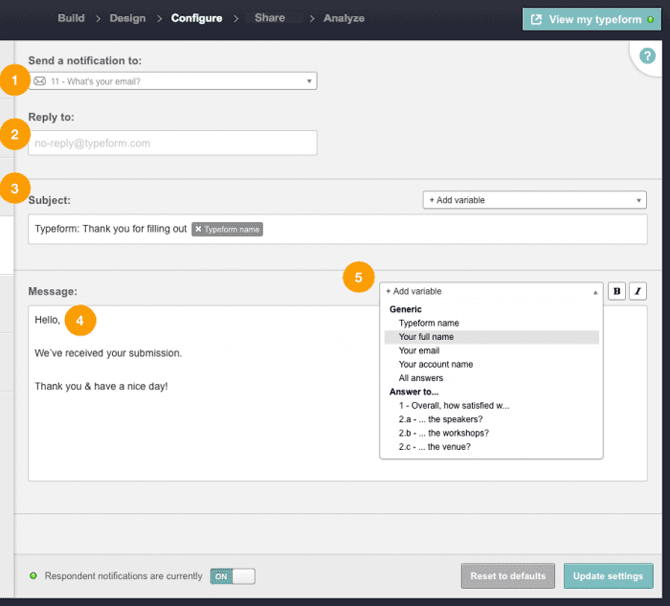Click orange step marker number 4
Screen dimensions: 670x606
point(80,320)
